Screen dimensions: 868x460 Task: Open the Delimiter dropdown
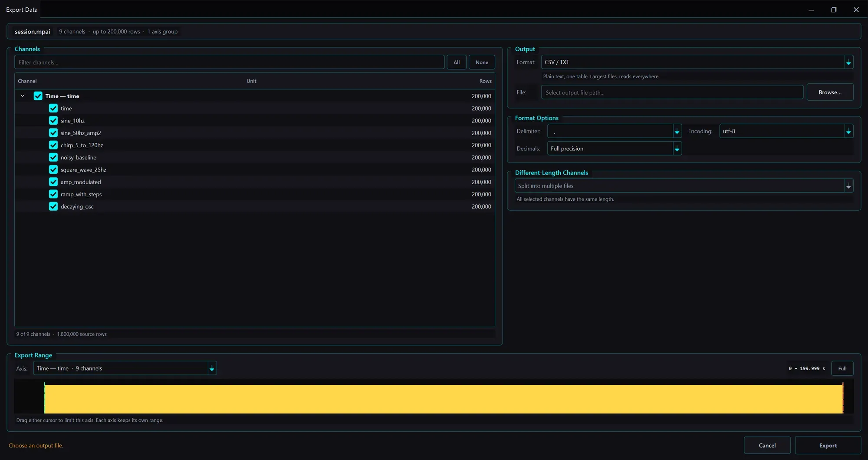614,131
